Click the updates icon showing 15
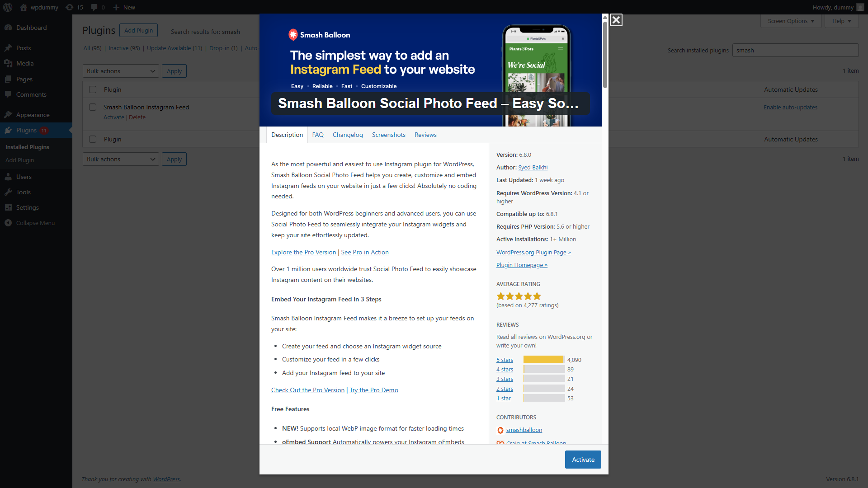The width and height of the screenshot is (868, 488). coord(69,7)
